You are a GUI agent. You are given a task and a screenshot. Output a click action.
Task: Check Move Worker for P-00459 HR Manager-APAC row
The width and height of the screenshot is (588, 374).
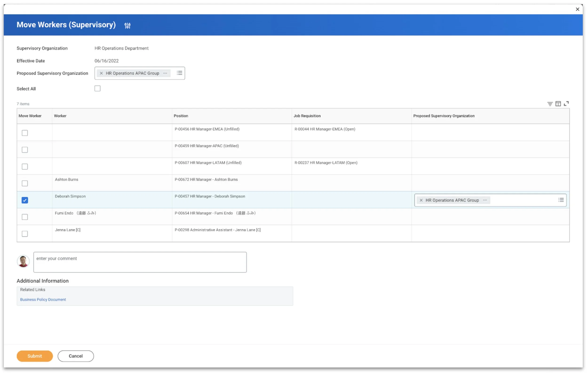click(x=25, y=150)
